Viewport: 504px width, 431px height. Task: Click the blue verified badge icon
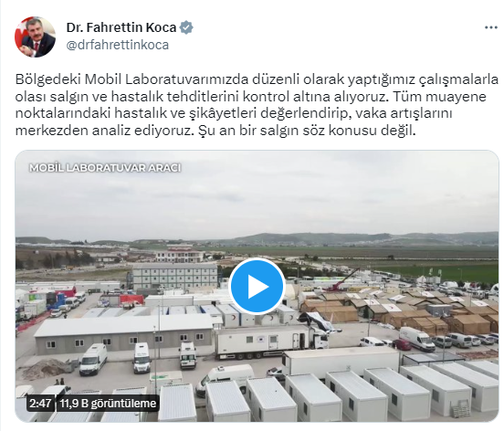(186, 27)
